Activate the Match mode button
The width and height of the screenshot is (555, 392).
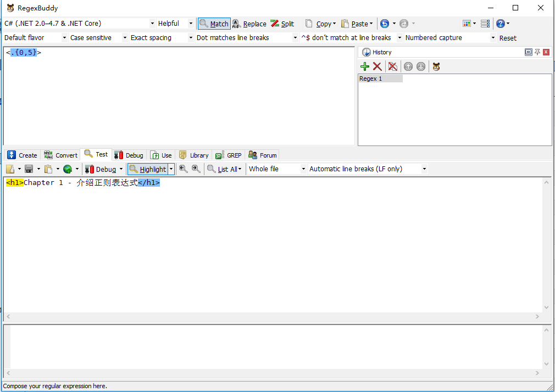click(x=214, y=24)
